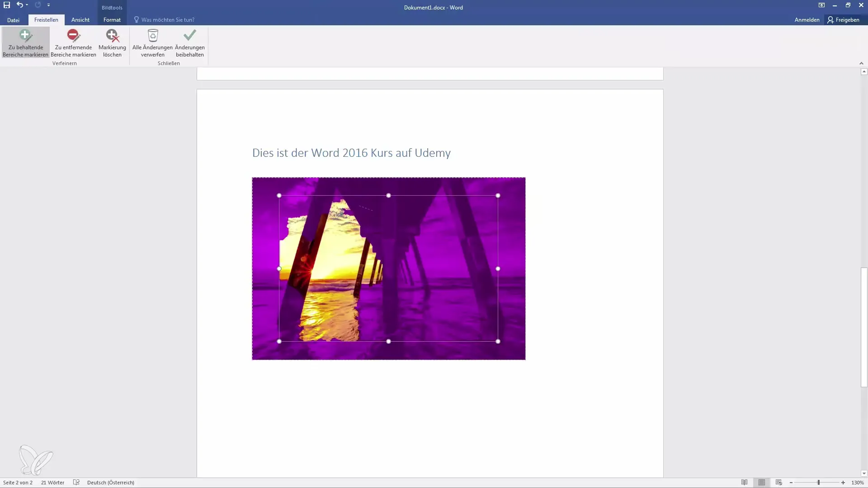This screenshot has height=488, width=868.
Task: Discard changes with Alle Änderungen verwerfen
Action: click(x=152, y=43)
